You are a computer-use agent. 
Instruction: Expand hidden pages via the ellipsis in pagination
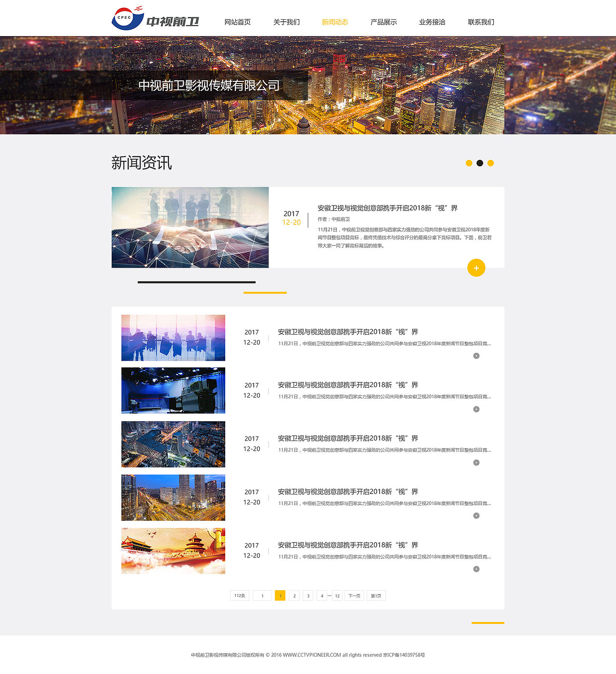(329, 596)
